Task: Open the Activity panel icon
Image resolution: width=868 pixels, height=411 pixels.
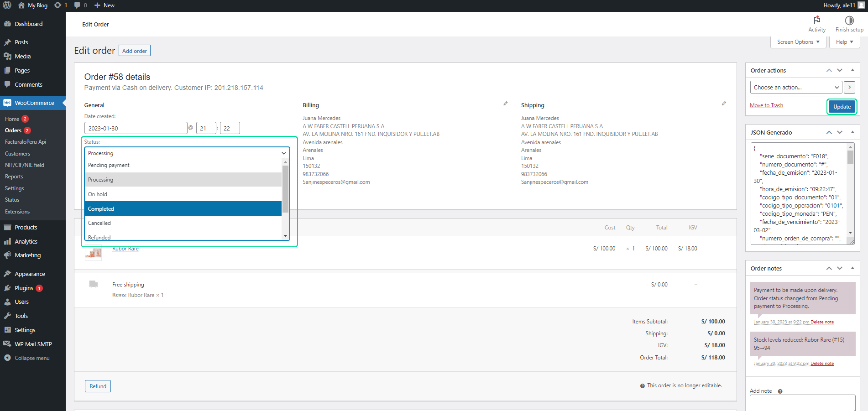Action: tap(817, 21)
